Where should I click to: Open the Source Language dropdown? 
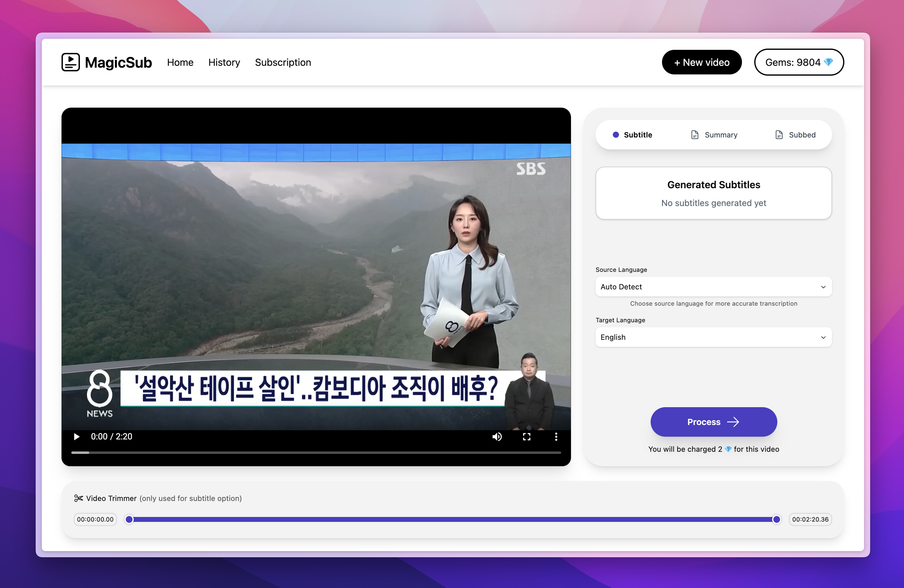coord(713,287)
